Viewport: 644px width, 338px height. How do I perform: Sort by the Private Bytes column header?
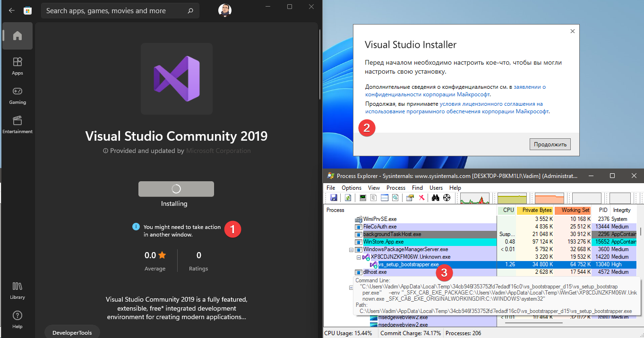(x=535, y=210)
